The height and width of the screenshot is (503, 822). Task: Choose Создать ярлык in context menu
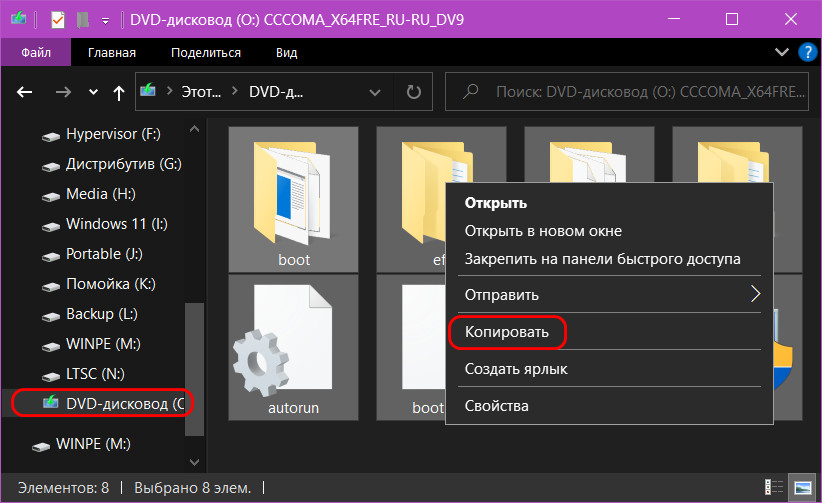tap(516, 369)
